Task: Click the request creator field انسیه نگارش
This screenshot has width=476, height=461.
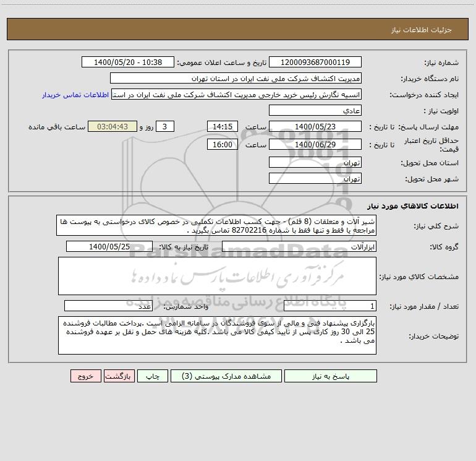Action: [x=236, y=94]
